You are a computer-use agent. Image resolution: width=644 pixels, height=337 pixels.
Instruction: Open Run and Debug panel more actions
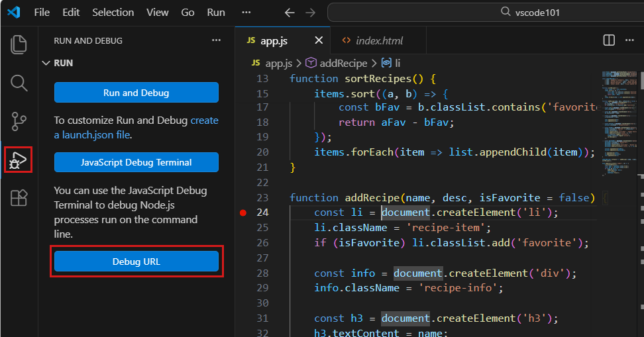coord(216,40)
